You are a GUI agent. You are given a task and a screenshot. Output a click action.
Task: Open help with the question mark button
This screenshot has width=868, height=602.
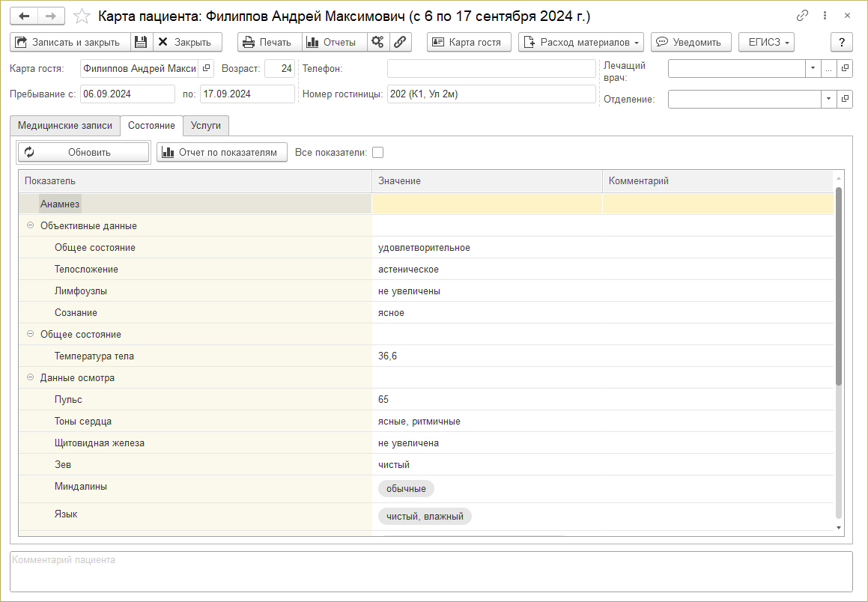point(842,42)
